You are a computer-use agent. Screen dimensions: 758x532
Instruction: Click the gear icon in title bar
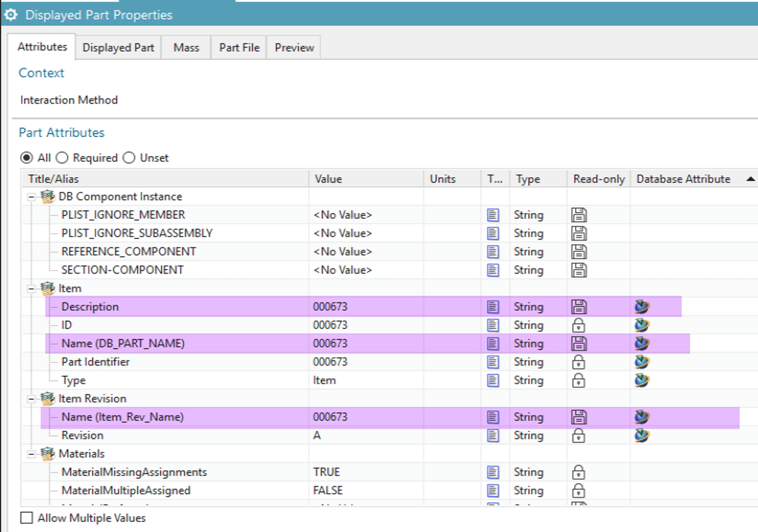(11, 14)
